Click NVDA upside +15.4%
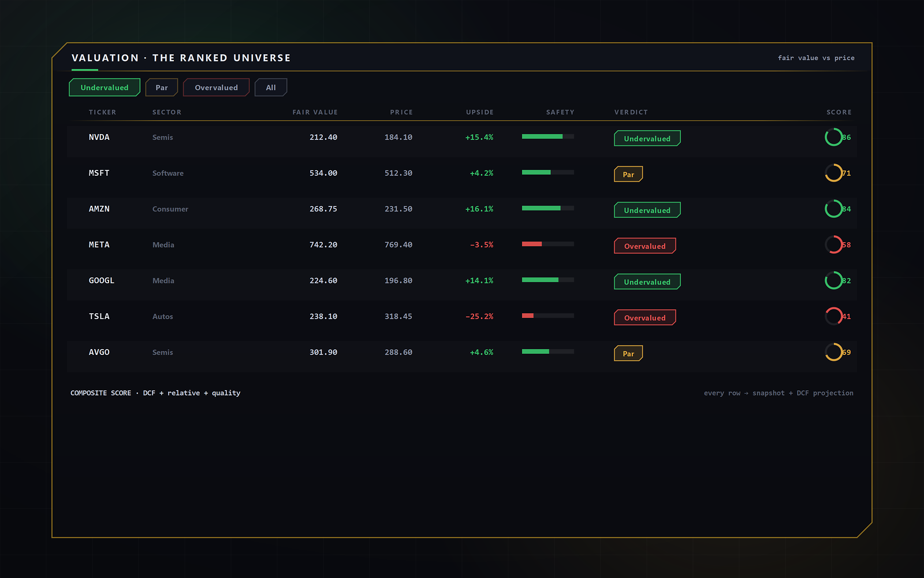Image resolution: width=924 pixels, height=578 pixels. [479, 137]
